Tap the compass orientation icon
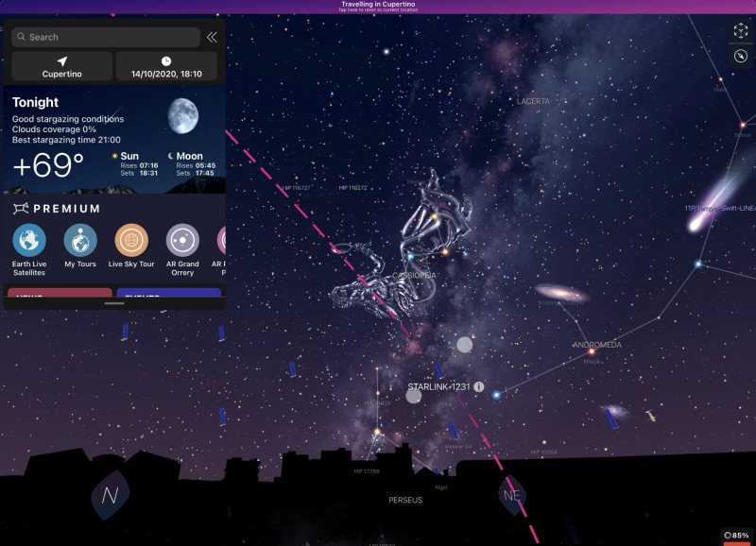The image size is (756, 546). [x=741, y=56]
